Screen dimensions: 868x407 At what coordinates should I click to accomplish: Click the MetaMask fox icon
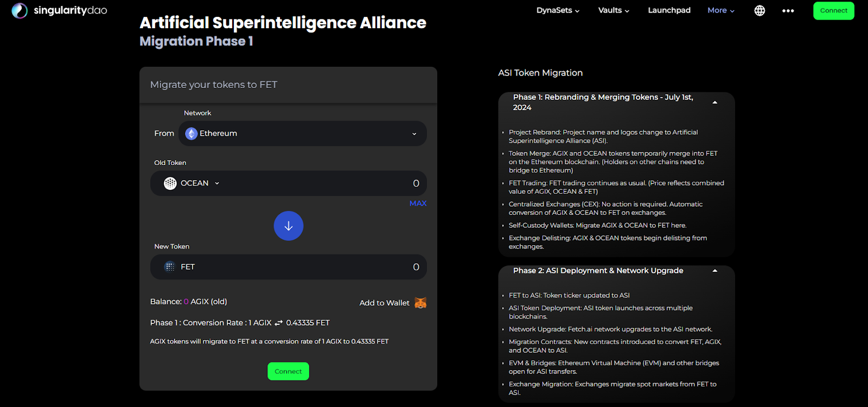[420, 303]
